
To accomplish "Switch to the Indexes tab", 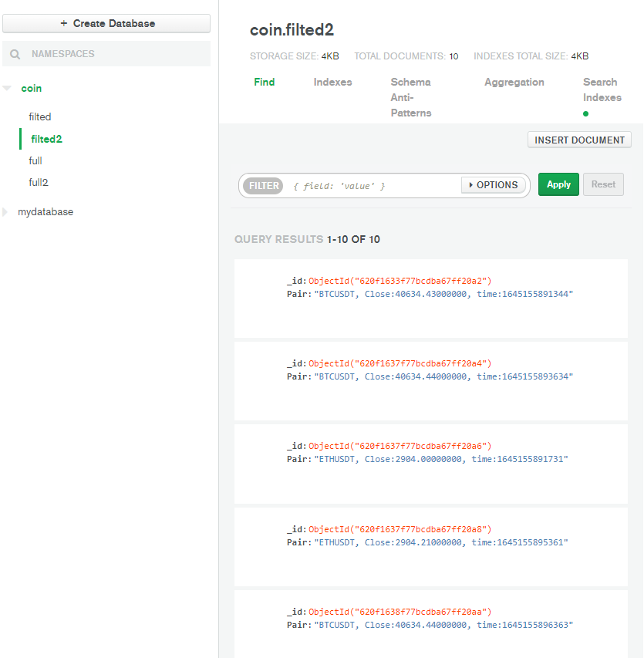I will coord(332,82).
